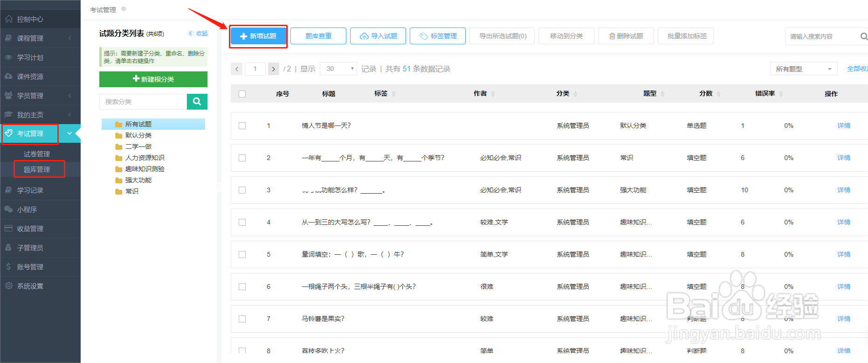The width and height of the screenshot is (868, 363).
Task: Click the 常识 folder icon
Action: pyautogui.click(x=118, y=191)
